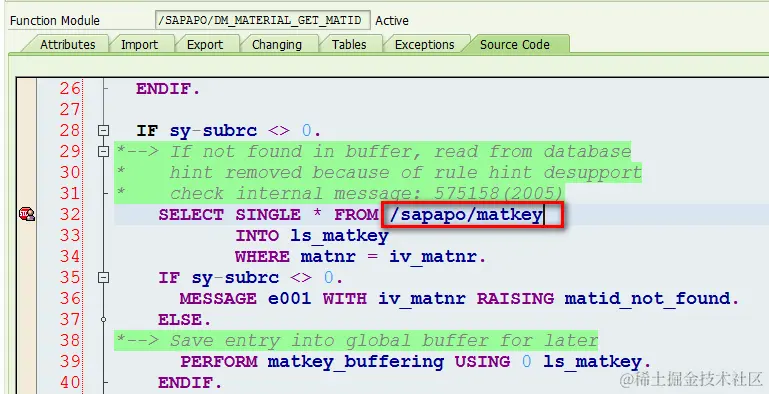The width and height of the screenshot is (769, 394).
Task: Click line number 40
Action: (69, 382)
